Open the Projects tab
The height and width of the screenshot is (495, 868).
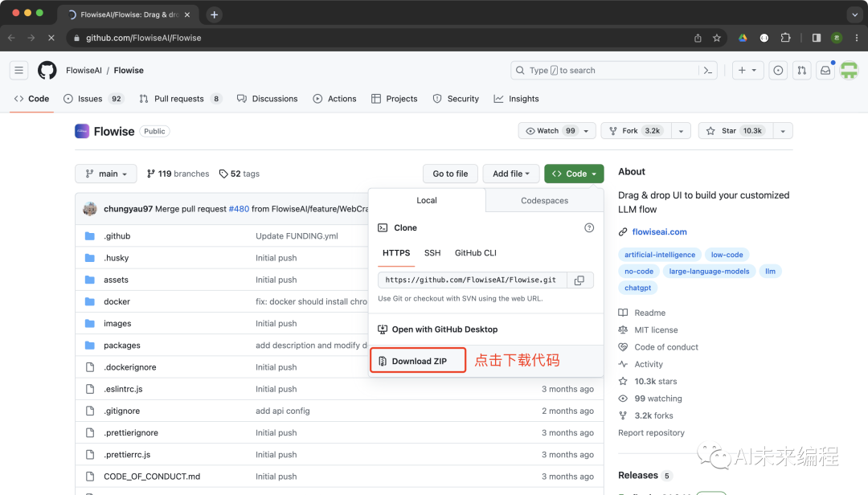[394, 99]
